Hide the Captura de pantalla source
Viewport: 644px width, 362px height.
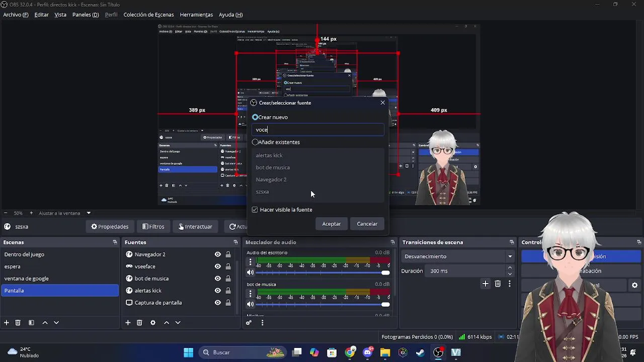(217, 303)
